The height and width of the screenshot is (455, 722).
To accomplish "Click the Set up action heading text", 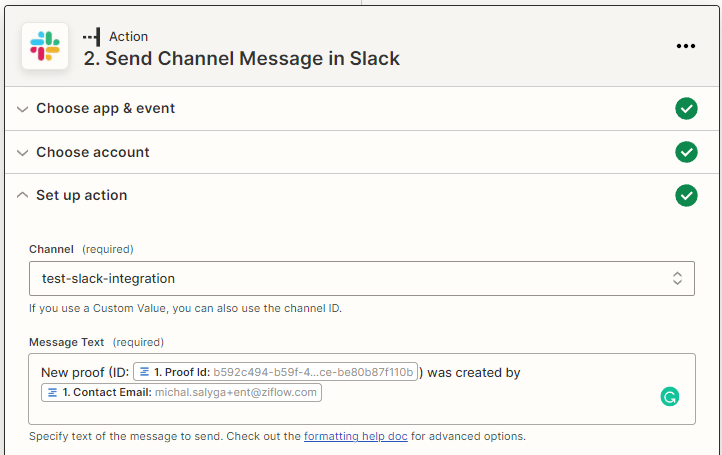I will click(x=82, y=195).
